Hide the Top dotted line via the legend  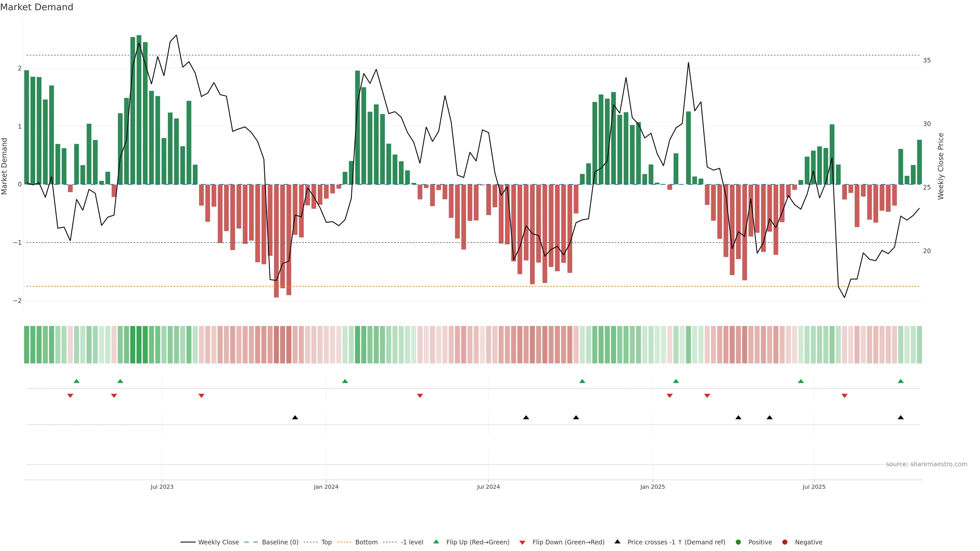pyautogui.click(x=326, y=542)
